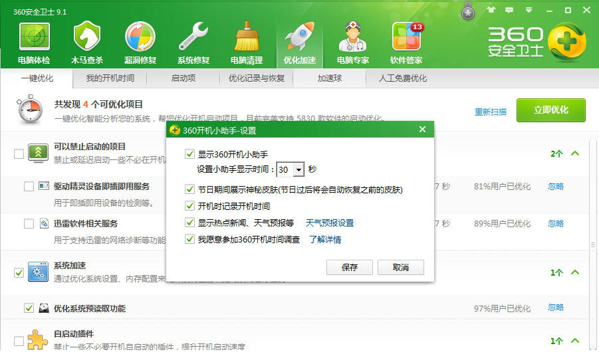Click the 81%用户已优化 text

(x=503, y=186)
